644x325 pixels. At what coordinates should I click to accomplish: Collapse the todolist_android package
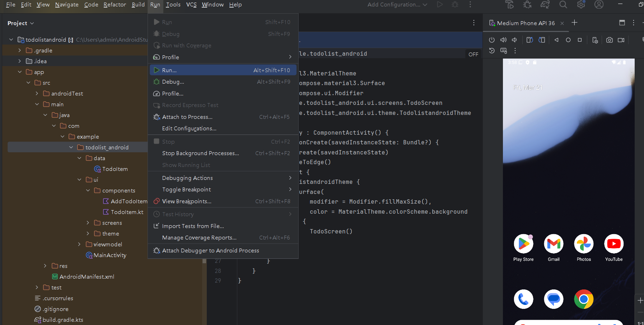tap(71, 147)
